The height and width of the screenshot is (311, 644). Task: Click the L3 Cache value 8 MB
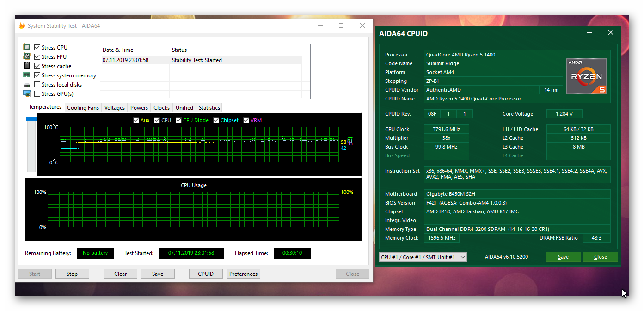578,147
